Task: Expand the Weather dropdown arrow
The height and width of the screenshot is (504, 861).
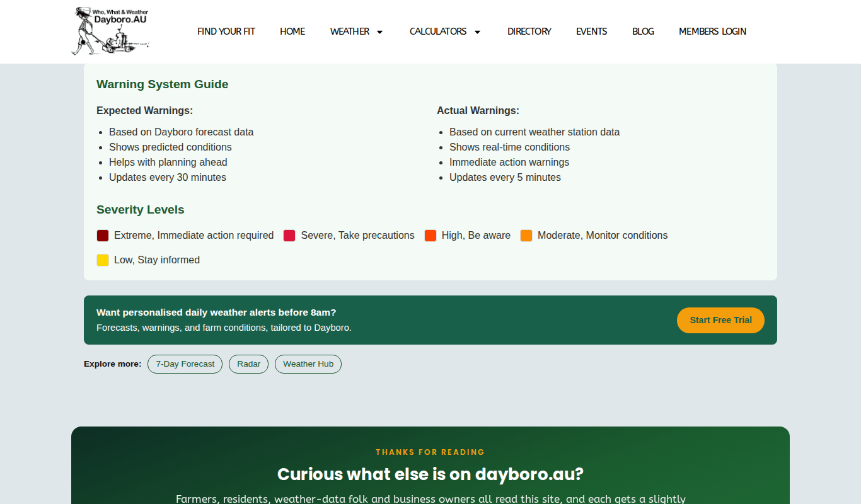Action: pos(379,32)
